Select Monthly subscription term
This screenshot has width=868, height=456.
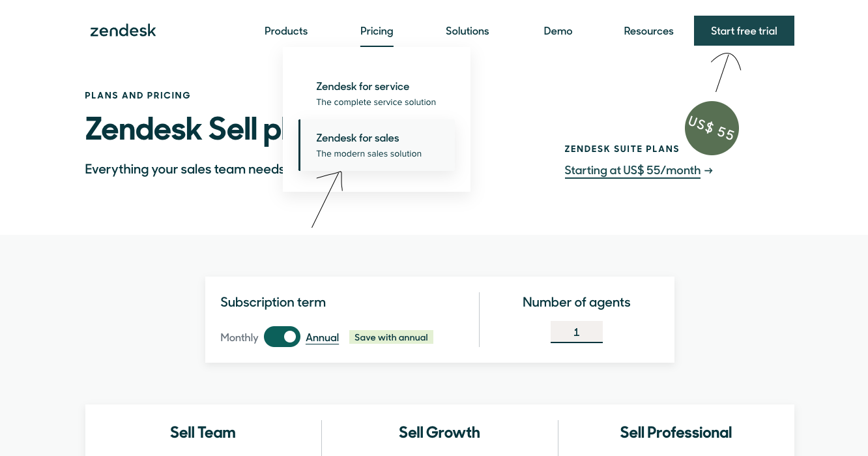(x=239, y=337)
